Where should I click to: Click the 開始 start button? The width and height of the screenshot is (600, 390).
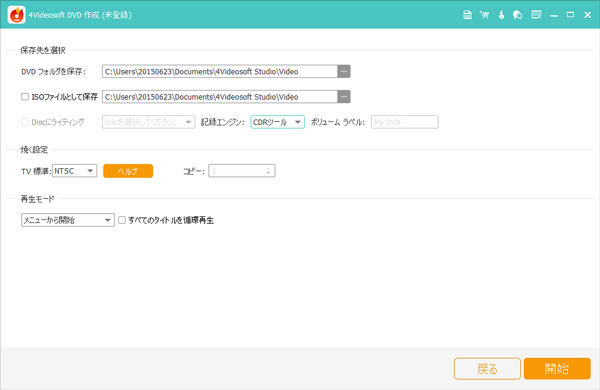(557, 369)
